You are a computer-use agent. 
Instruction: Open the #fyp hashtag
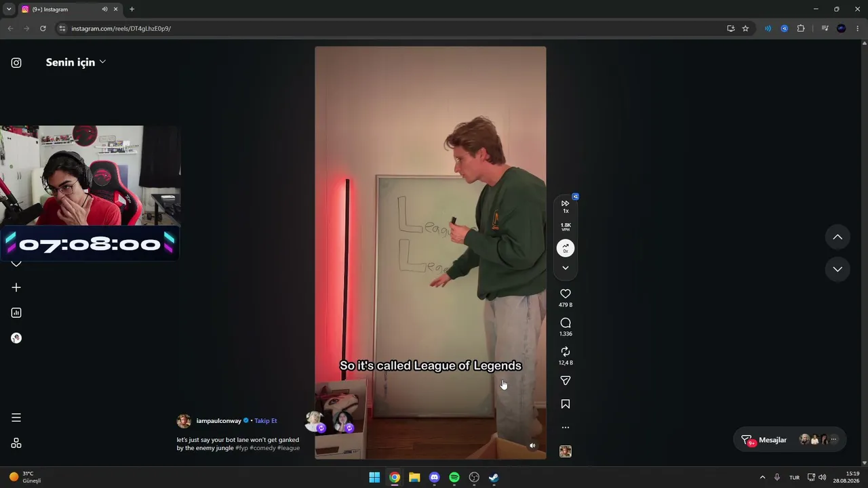(241, 448)
